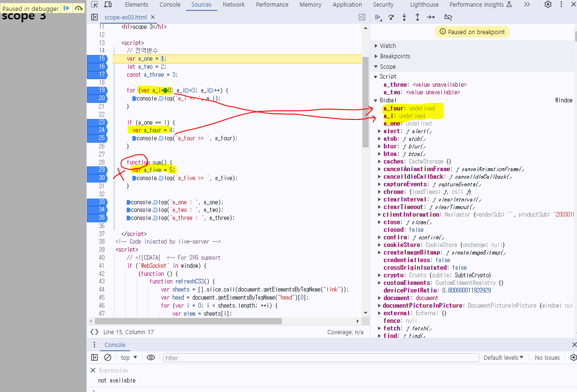Click inline breakpoint marker before a_i<3 on line 19

pos(187,90)
